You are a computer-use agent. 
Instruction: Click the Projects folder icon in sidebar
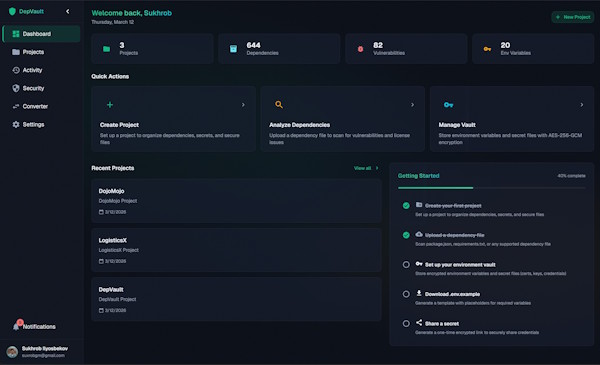coord(16,52)
